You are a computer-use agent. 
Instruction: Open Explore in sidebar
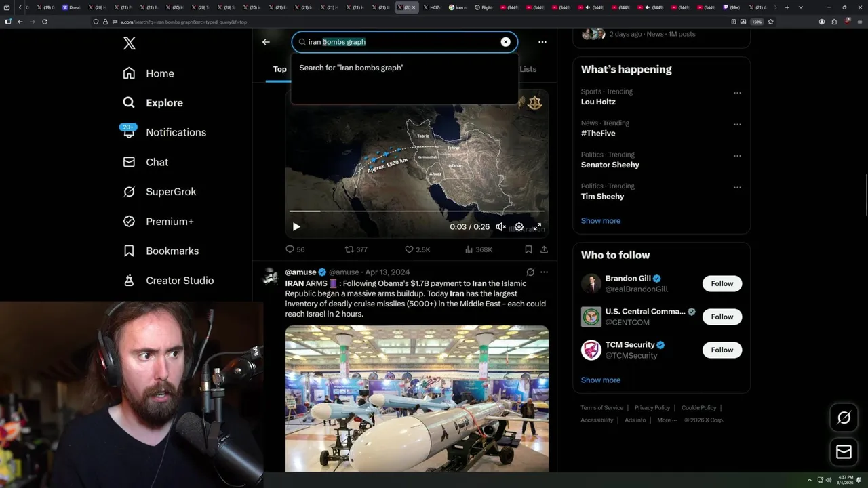(x=153, y=103)
